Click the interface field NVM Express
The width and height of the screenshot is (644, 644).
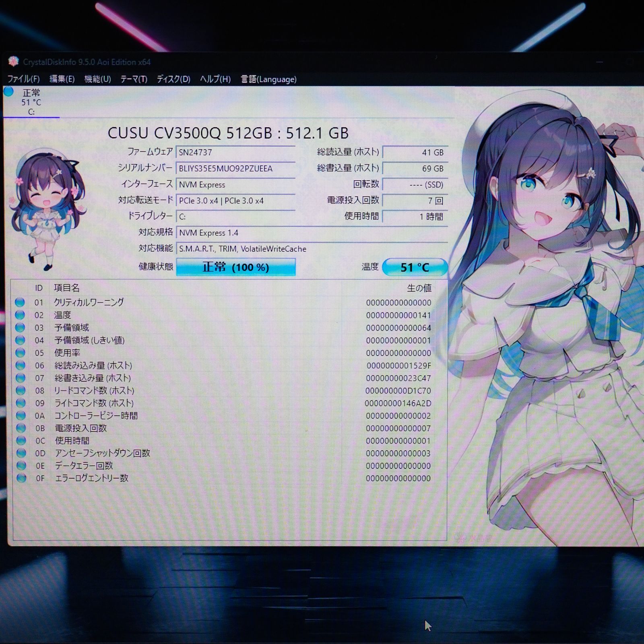coord(236,184)
